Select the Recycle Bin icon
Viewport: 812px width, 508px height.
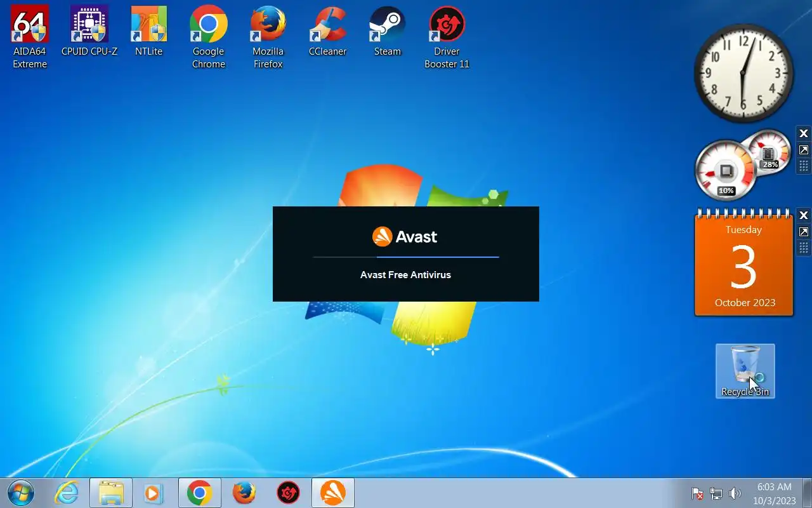[x=745, y=371]
